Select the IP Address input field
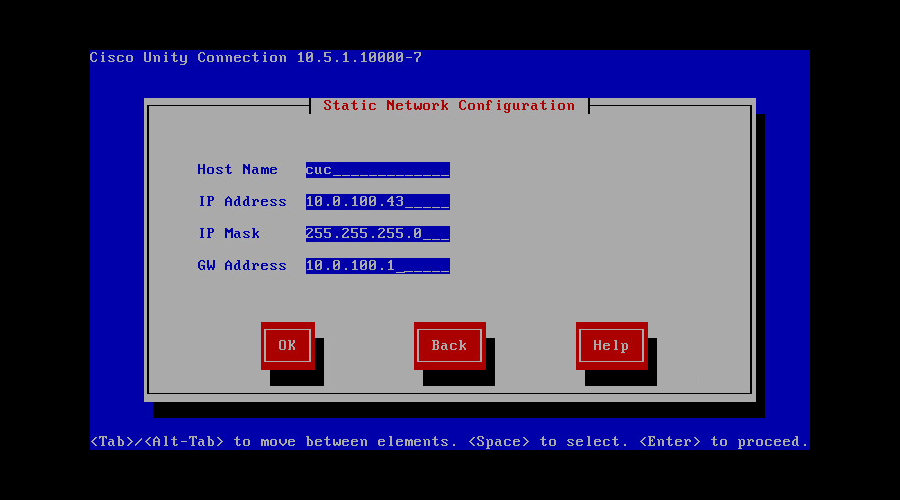The width and height of the screenshot is (900, 500). 378,201
